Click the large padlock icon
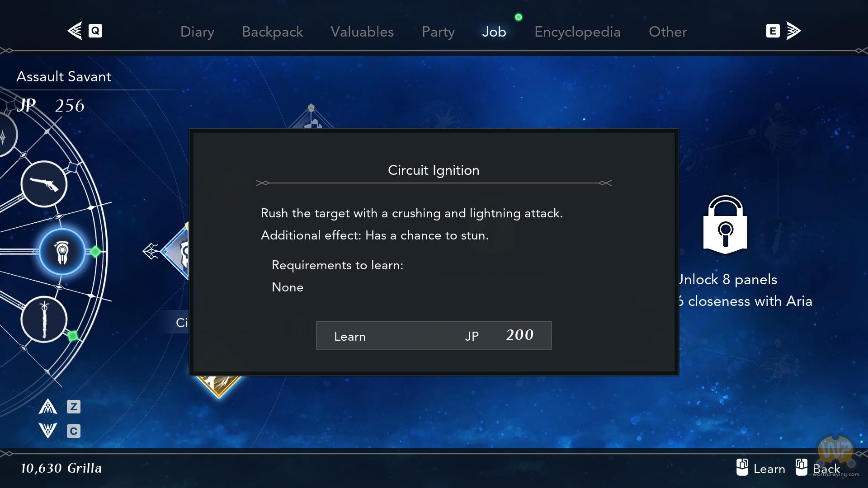Viewport: 868px width, 488px height. (x=725, y=225)
